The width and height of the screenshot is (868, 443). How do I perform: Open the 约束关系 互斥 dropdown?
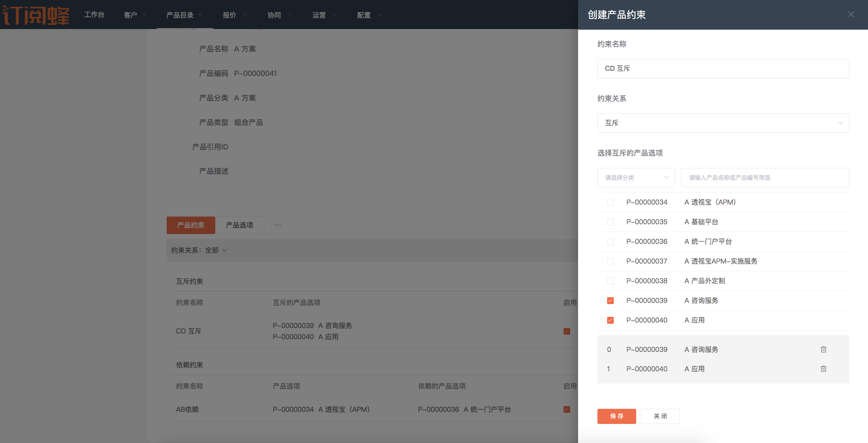(723, 123)
